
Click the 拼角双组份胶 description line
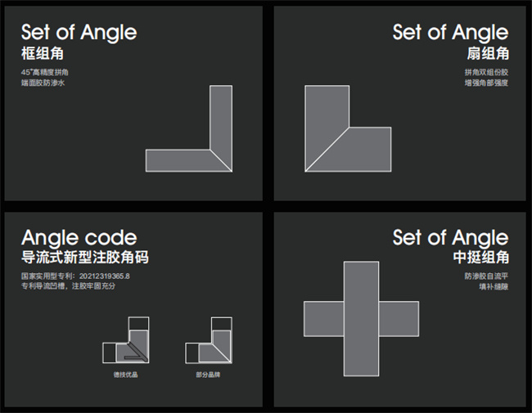pyautogui.click(x=486, y=72)
